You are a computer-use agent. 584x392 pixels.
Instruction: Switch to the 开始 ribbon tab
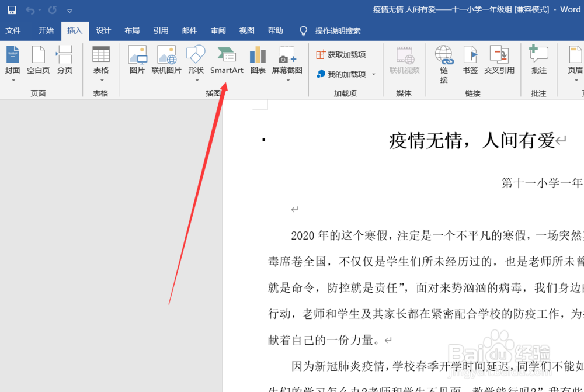coord(46,30)
